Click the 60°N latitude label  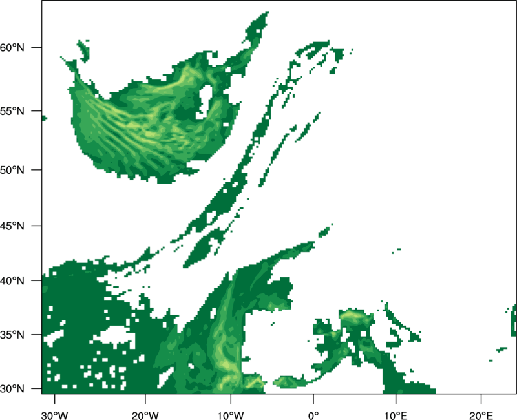pyautogui.click(x=12, y=47)
